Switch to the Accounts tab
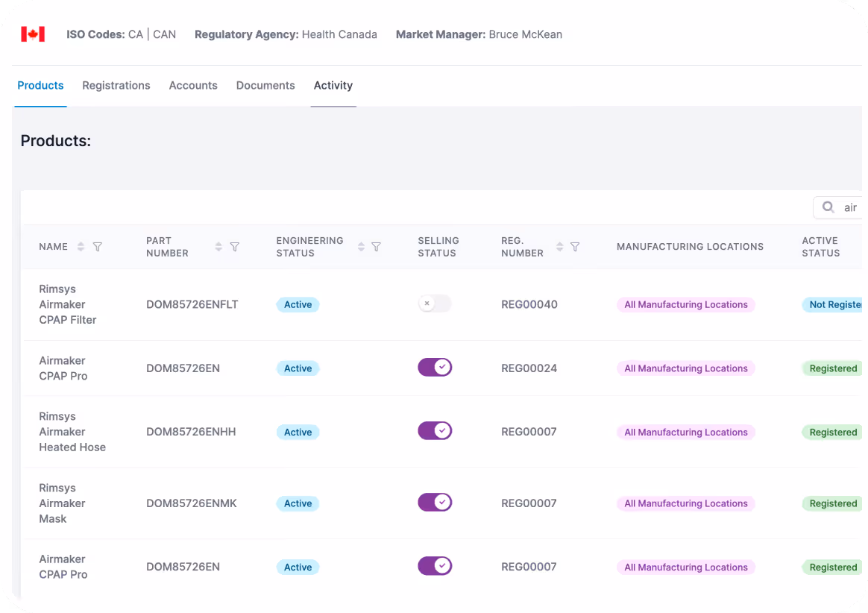868x613 pixels. [x=193, y=85]
